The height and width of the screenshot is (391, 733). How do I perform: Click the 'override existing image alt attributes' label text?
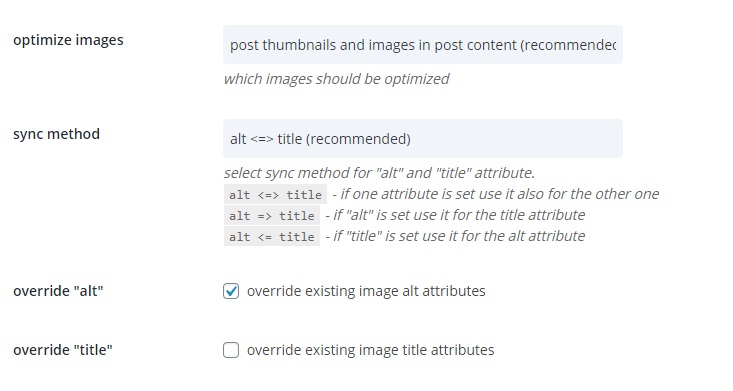pyautogui.click(x=366, y=291)
